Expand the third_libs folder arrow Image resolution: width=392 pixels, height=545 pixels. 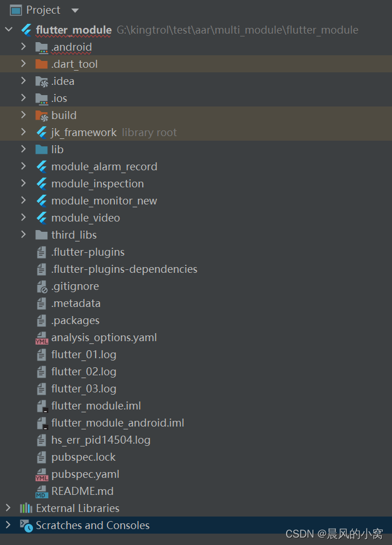coord(23,234)
